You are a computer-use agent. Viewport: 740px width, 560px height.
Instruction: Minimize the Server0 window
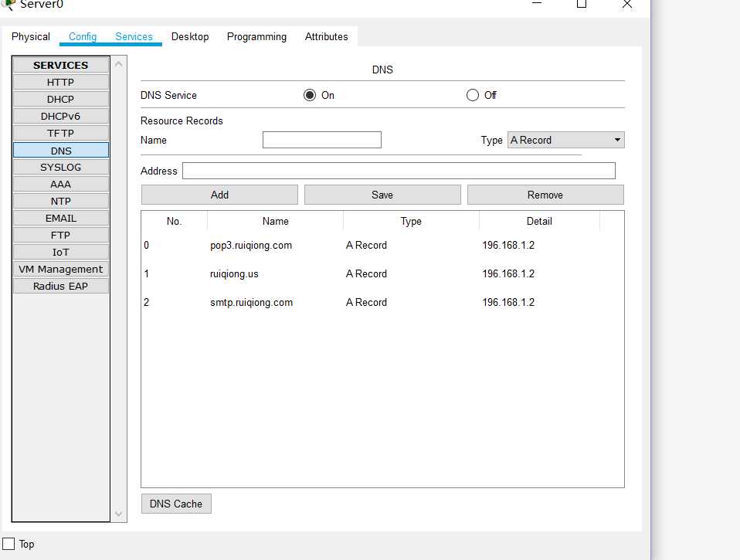click(x=537, y=4)
